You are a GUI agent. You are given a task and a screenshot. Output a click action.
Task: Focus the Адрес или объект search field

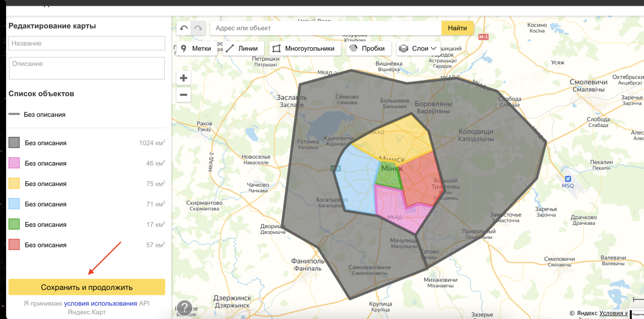[326, 28]
